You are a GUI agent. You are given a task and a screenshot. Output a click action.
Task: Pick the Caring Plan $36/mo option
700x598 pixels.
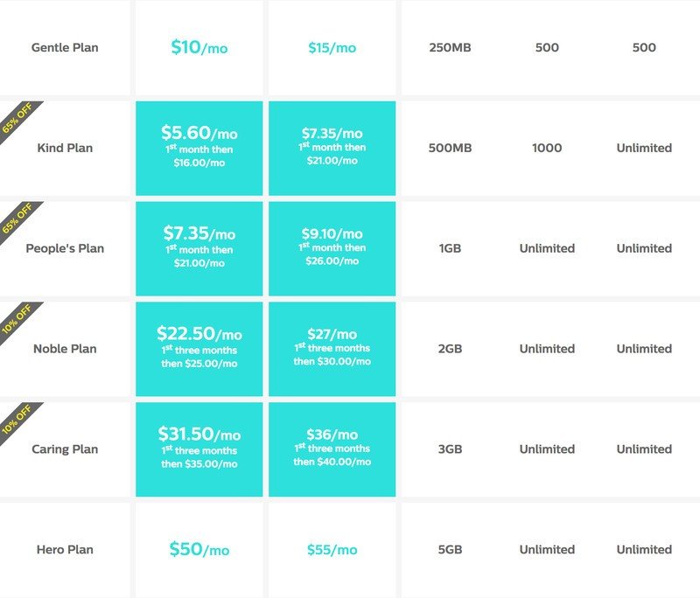tap(332, 449)
